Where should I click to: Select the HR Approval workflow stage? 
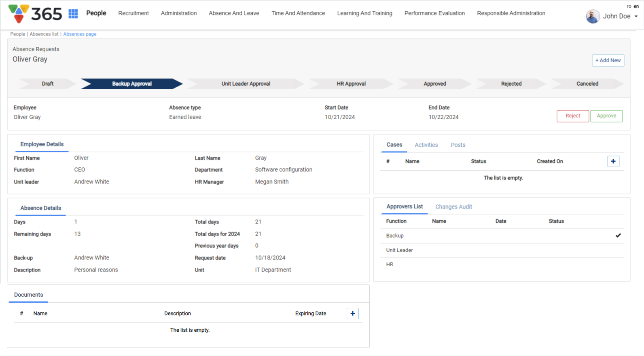351,84
